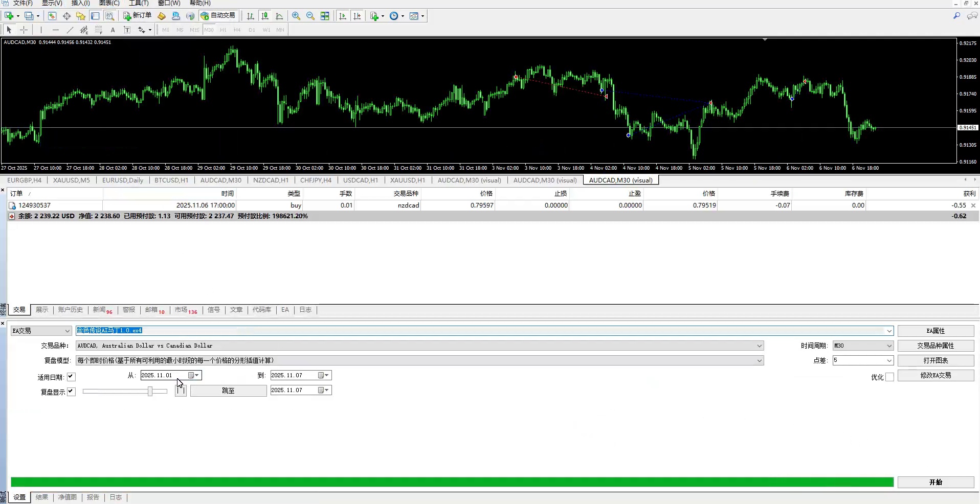Expand the 交易品种 symbol dropdown
This screenshot has height=504, width=980.
(x=759, y=346)
